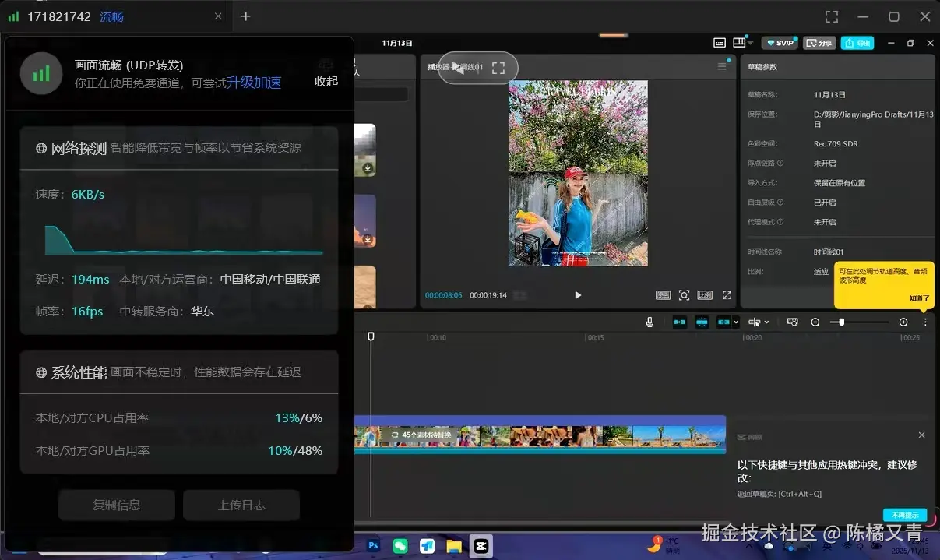This screenshot has height=560, width=940.
Task: Click the weather widget on taskbar
Action: pos(665,544)
